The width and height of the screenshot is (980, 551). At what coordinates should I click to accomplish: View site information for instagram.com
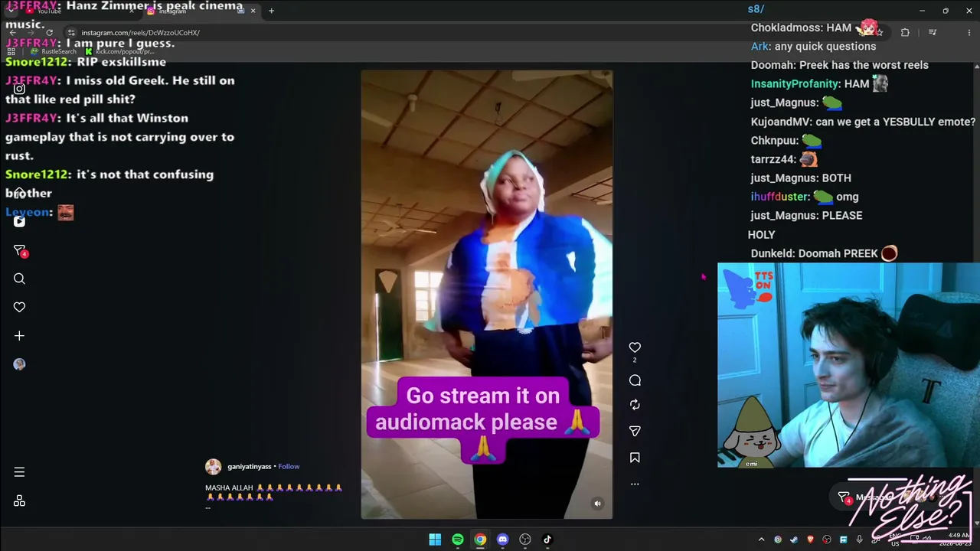click(71, 33)
